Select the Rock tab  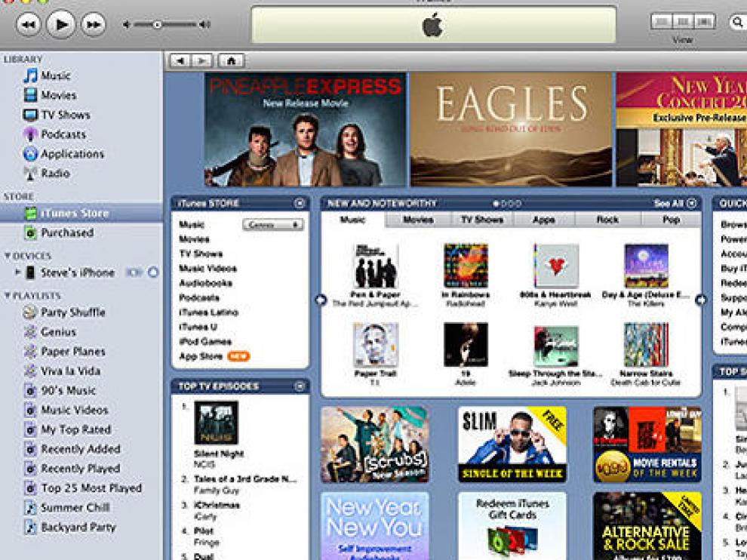(x=608, y=220)
